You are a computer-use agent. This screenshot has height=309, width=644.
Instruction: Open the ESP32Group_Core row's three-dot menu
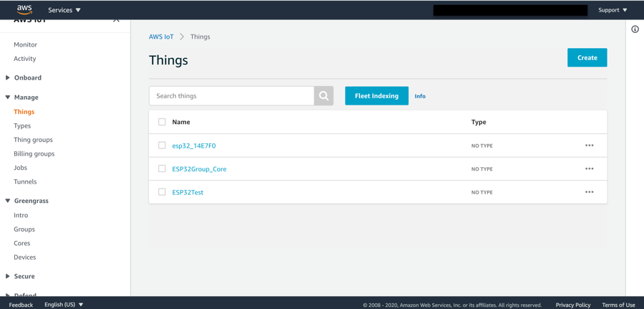tap(590, 168)
